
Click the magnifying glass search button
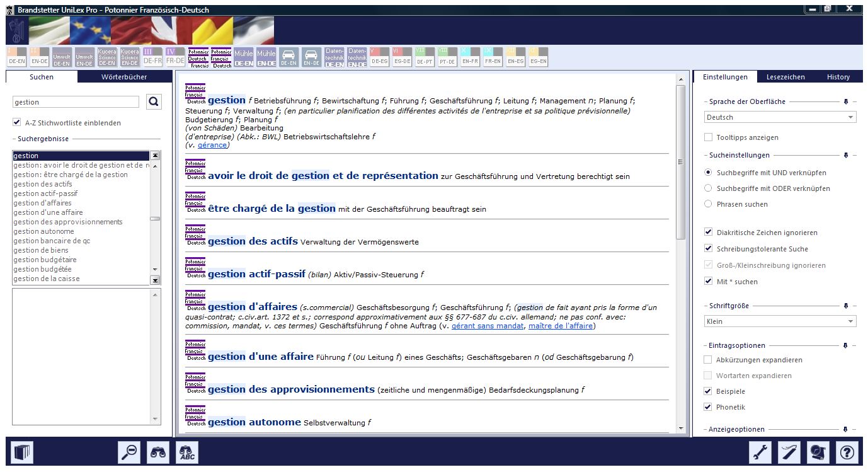click(x=154, y=102)
